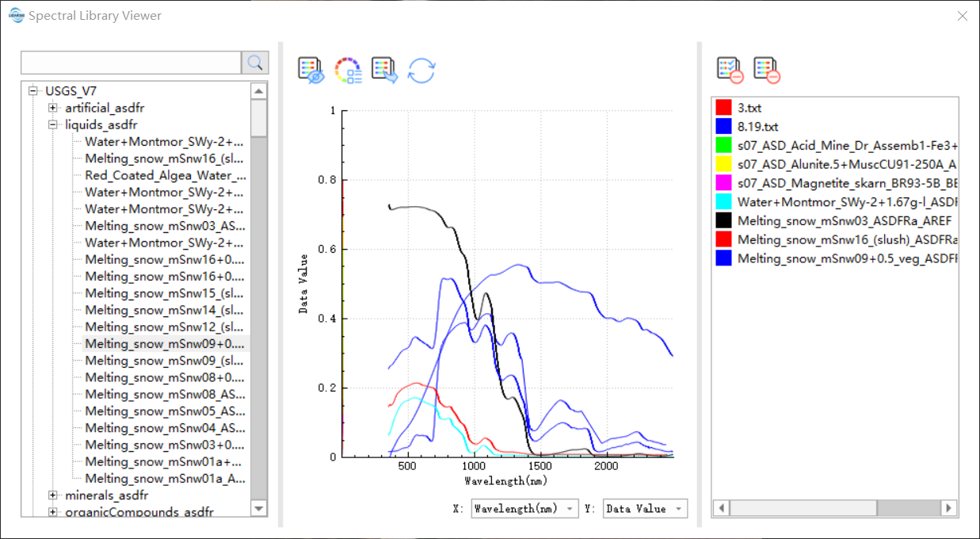Click the export spectra icon

[x=384, y=69]
